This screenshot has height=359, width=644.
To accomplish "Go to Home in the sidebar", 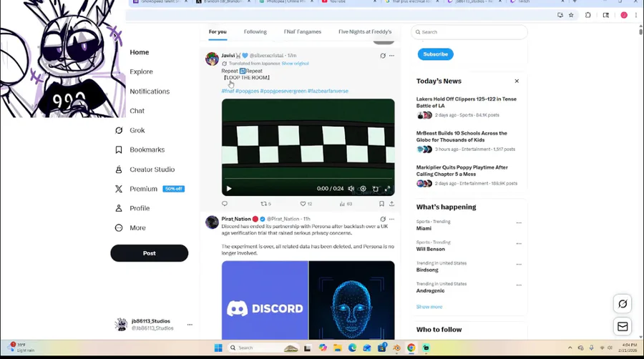I will point(140,52).
